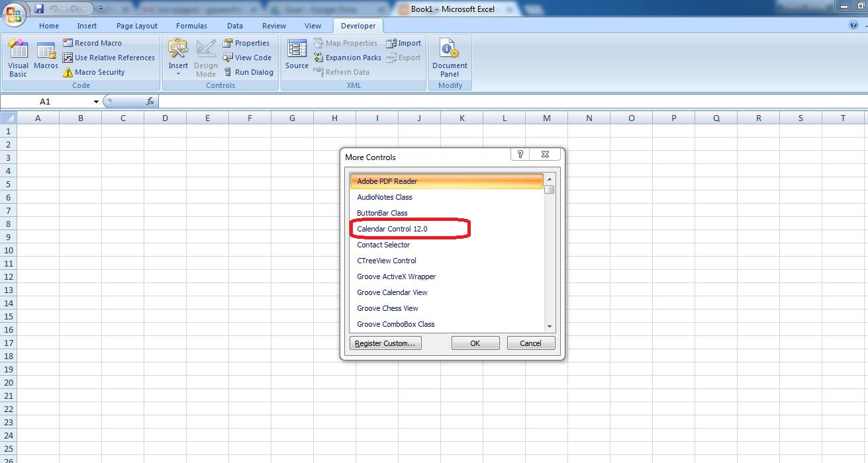Toggle Use Relative References
The width and height of the screenshot is (868, 463).
(109, 58)
